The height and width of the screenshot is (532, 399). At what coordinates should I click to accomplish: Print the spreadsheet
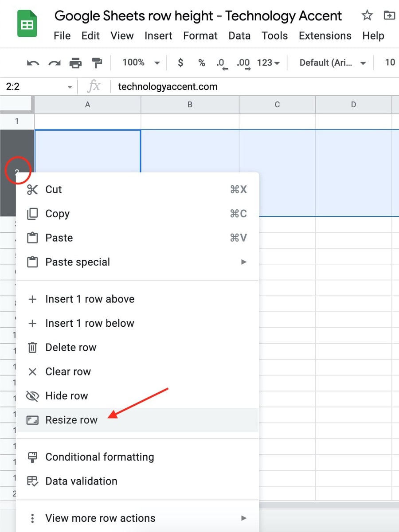pos(75,63)
